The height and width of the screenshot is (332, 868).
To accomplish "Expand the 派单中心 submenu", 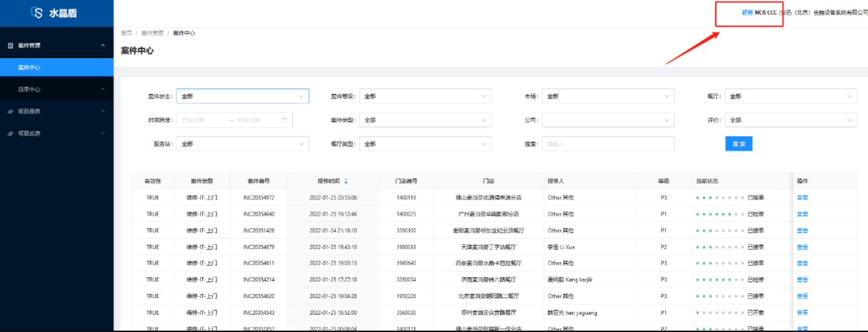I will [103, 89].
